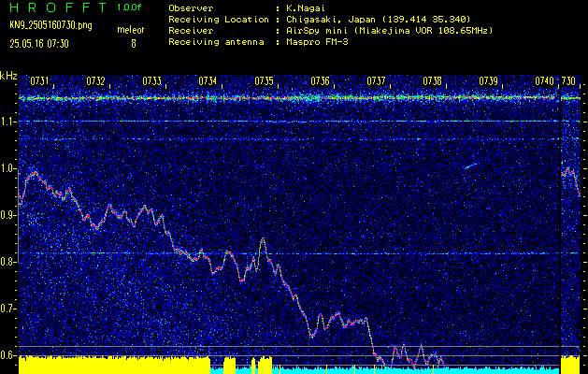Click the HROFFT title text
This screenshot has height=374, width=588.
click(58, 7)
